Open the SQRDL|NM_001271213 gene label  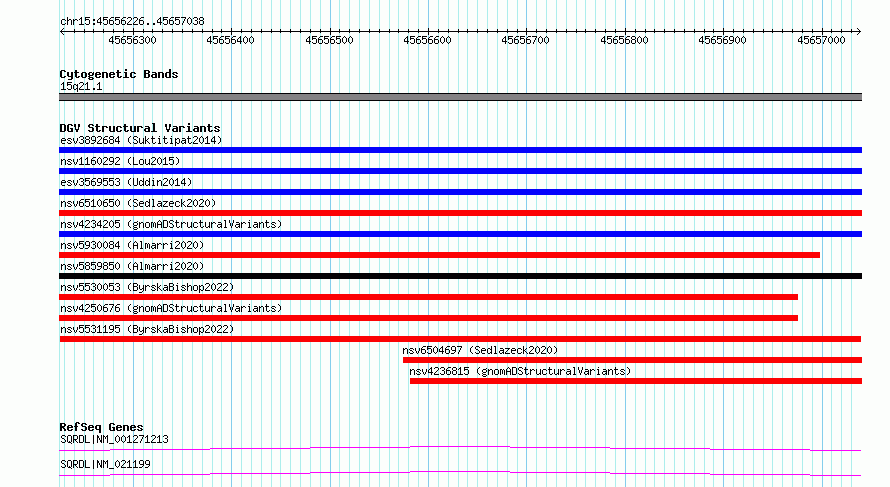click(114, 439)
